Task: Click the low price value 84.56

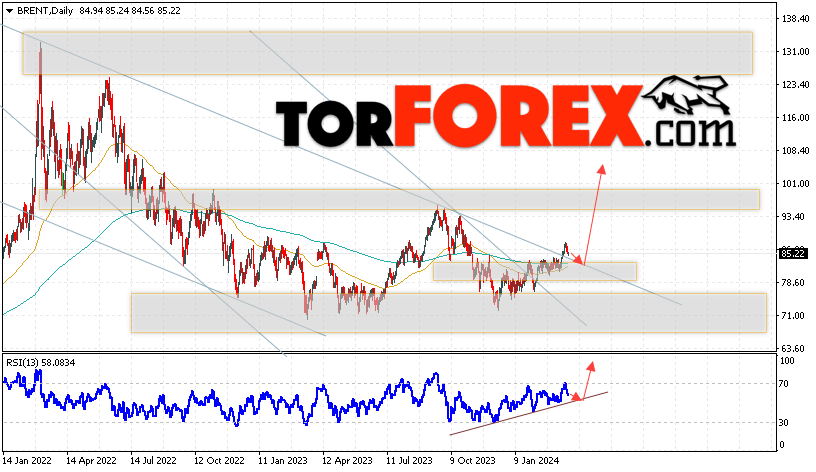Action: [143, 10]
